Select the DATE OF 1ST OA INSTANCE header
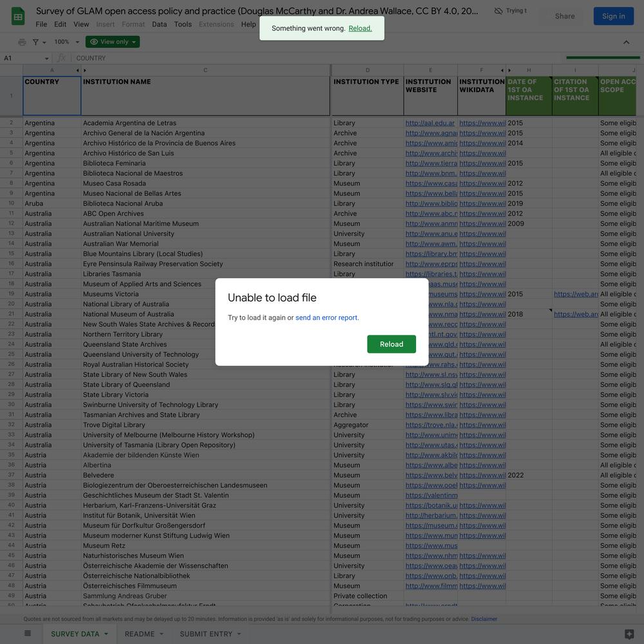The height and width of the screenshot is (644, 644). click(x=529, y=96)
